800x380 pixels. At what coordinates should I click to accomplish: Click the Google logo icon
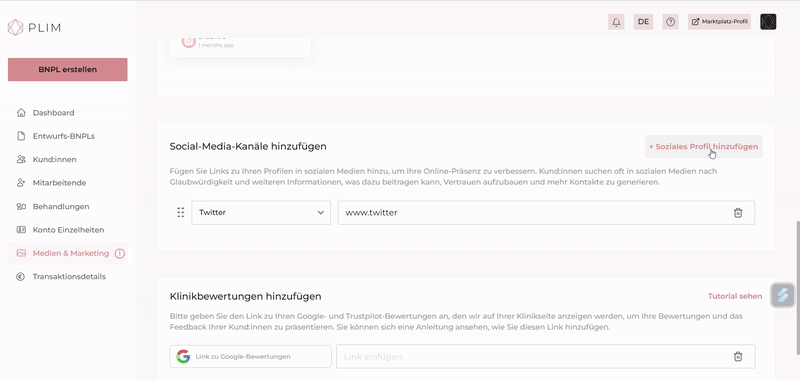183,357
